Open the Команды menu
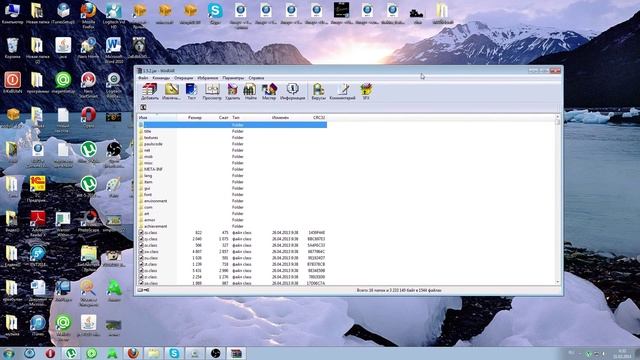This screenshot has width=640, height=360. click(161, 78)
